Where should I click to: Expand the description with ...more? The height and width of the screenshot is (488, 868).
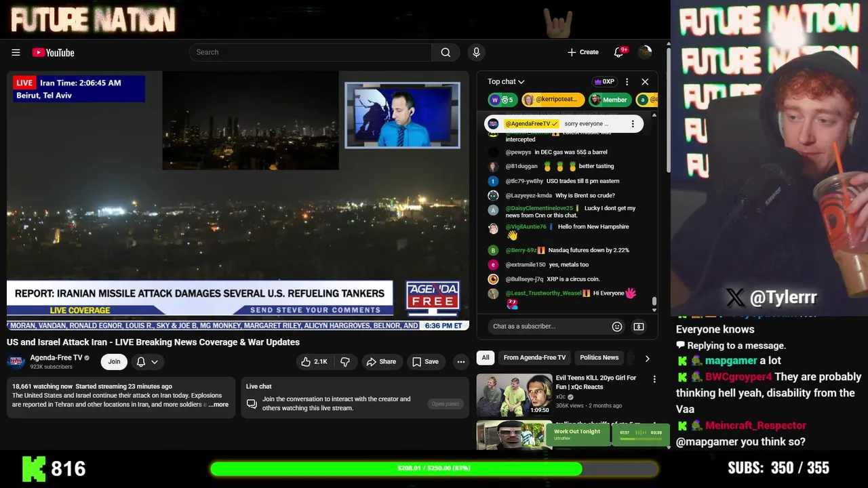[218, 405]
